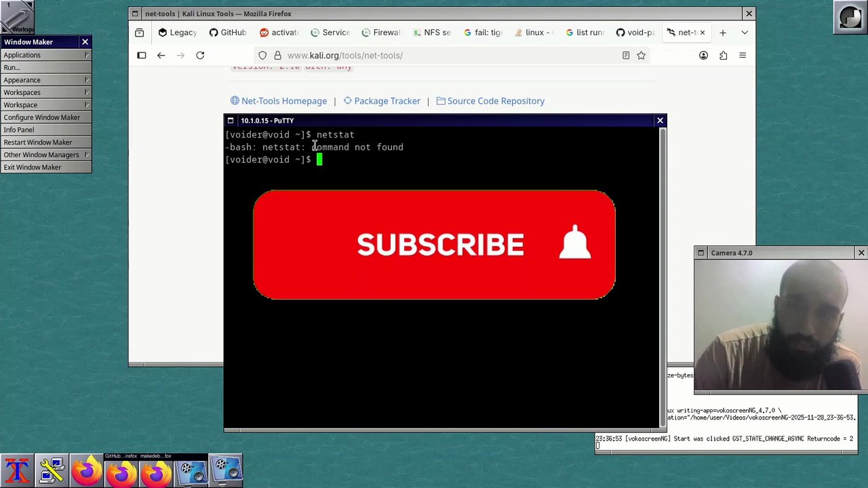Click the vokoscreenNG 'Start was clicked' log line
The width and height of the screenshot is (868, 488).
724,439
